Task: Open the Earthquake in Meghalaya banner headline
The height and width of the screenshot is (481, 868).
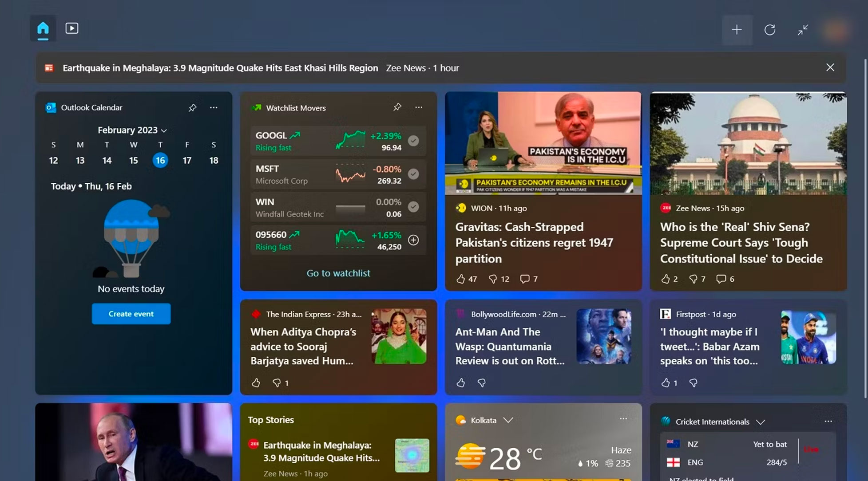Action: tap(220, 68)
